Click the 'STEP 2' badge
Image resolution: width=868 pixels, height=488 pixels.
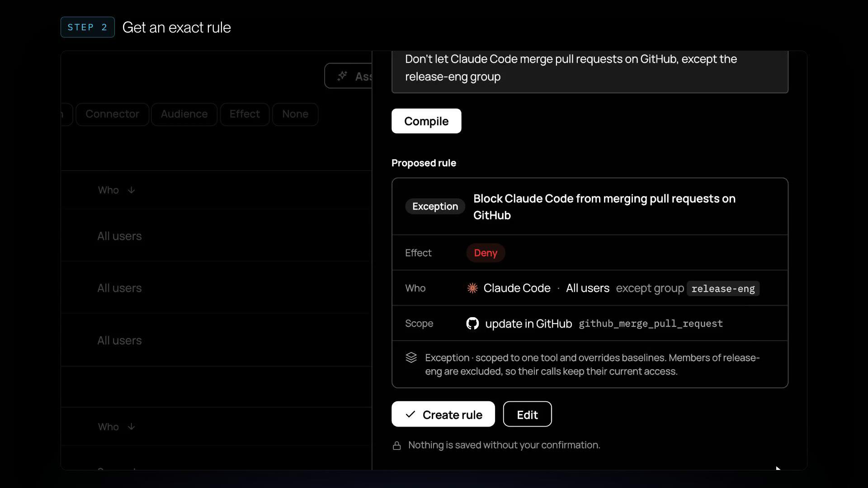[88, 27]
